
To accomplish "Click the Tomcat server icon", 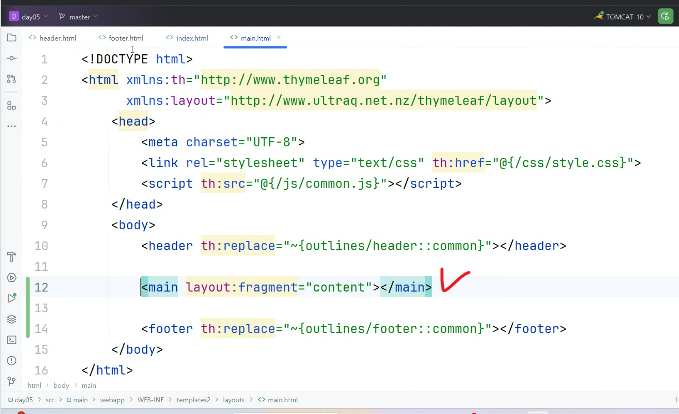I will click(599, 16).
